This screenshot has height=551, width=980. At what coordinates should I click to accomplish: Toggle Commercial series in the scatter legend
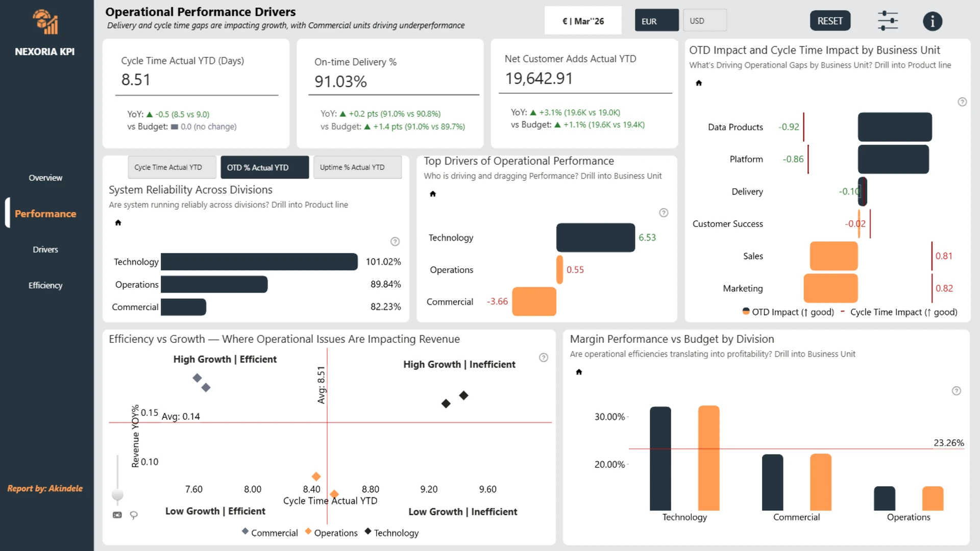(x=269, y=533)
